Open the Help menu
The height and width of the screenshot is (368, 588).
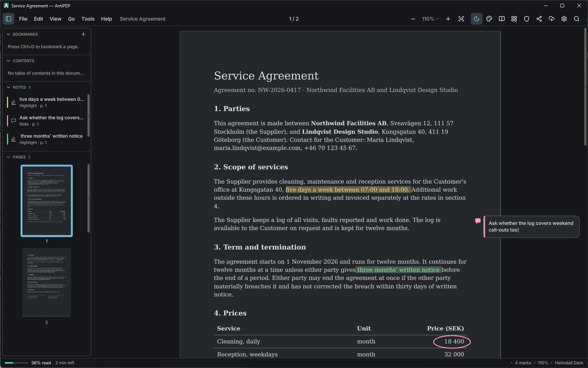click(x=107, y=19)
